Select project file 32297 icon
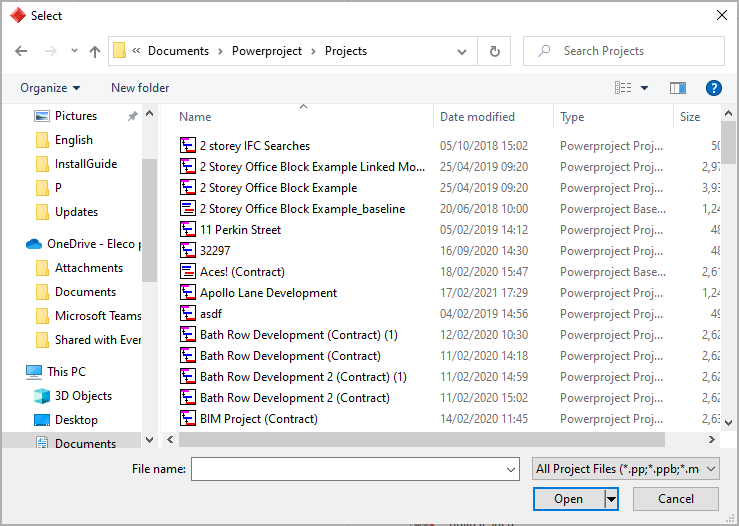Viewport: 739px width, 526px height. (x=188, y=250)
